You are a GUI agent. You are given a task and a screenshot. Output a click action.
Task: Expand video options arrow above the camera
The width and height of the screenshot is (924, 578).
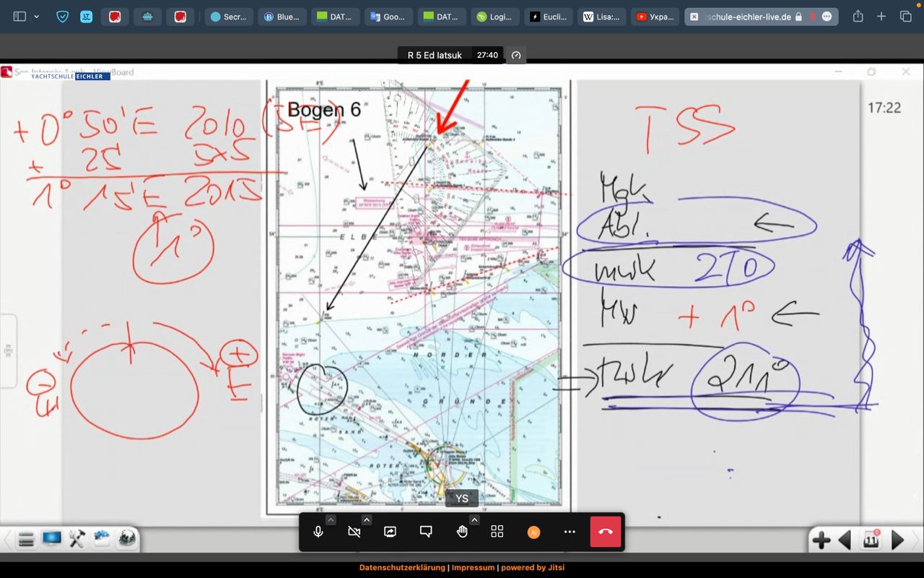click(x=366, y=519)
